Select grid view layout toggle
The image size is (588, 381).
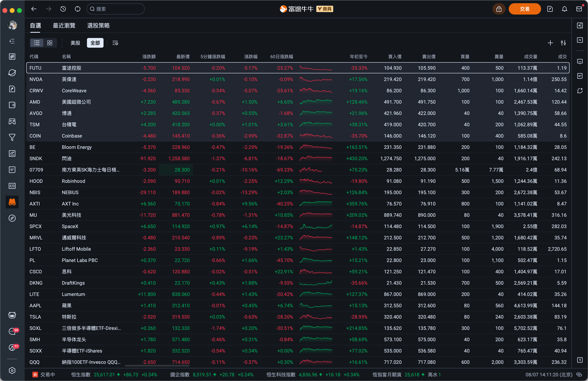point(50,43)
